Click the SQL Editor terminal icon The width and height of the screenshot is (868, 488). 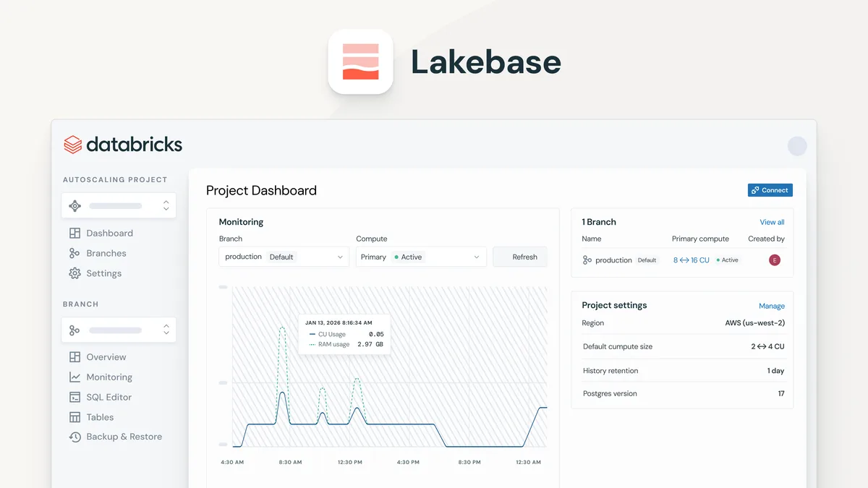(75, 397)
